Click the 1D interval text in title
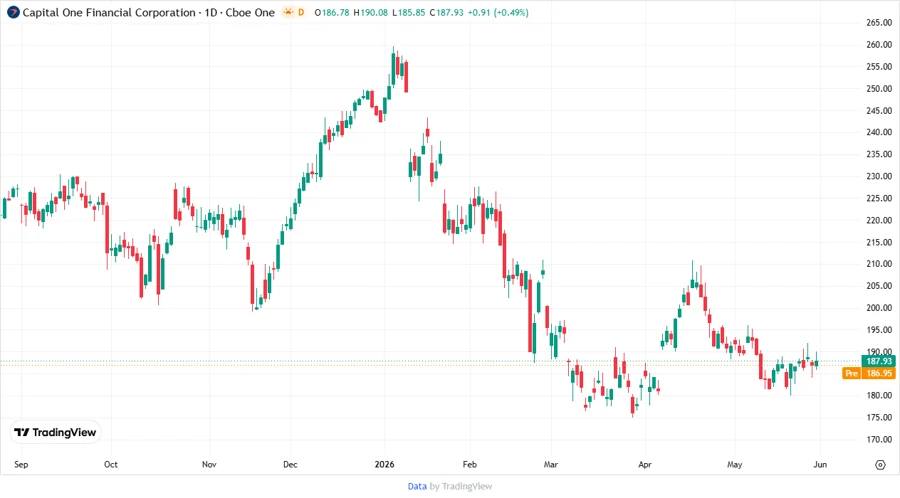900x498 pixels. pyautogui.click(x=211, y=12)
